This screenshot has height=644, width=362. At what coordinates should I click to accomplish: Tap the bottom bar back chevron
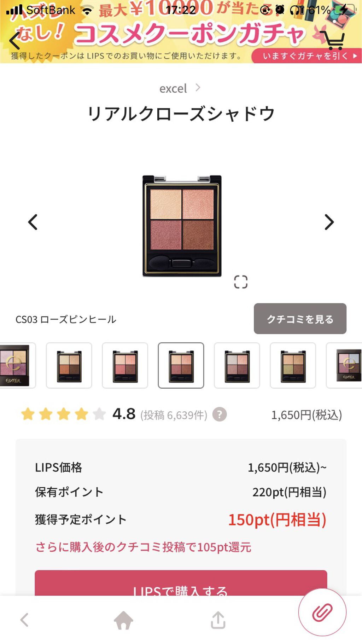tap(24, 620)
